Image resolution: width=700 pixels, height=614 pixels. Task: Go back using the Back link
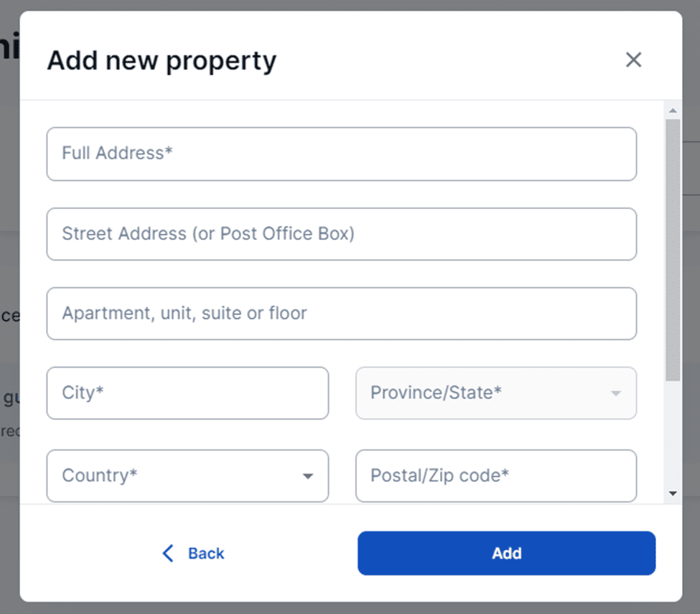point(205,553)
